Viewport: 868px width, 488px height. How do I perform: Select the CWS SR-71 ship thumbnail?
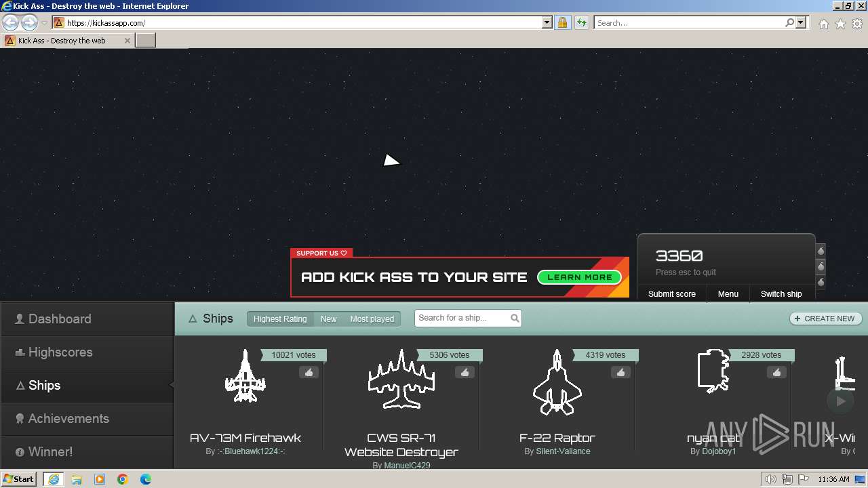pos(401,380)
